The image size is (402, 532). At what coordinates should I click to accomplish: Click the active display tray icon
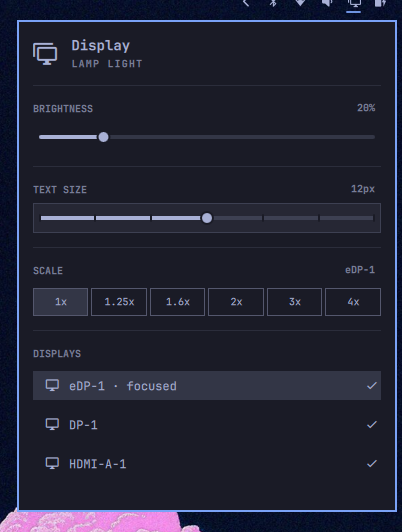[354, 3]
